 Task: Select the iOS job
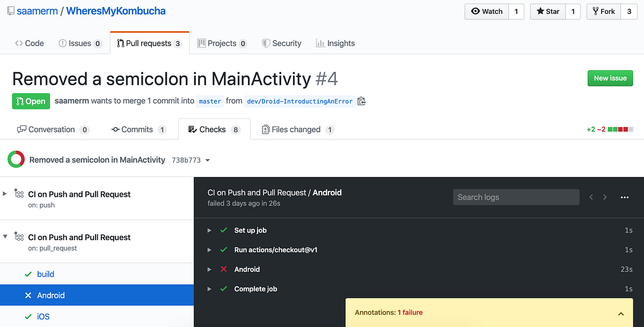point(97,317)
